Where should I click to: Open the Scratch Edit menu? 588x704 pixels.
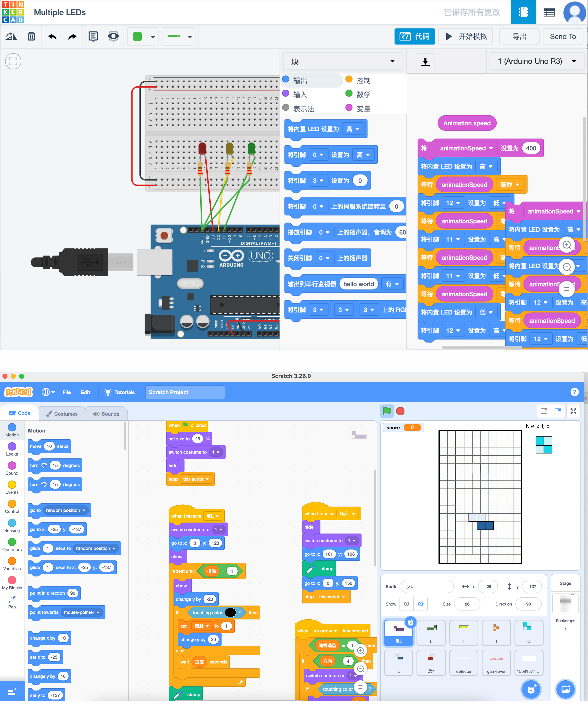(x=85, y=392)
